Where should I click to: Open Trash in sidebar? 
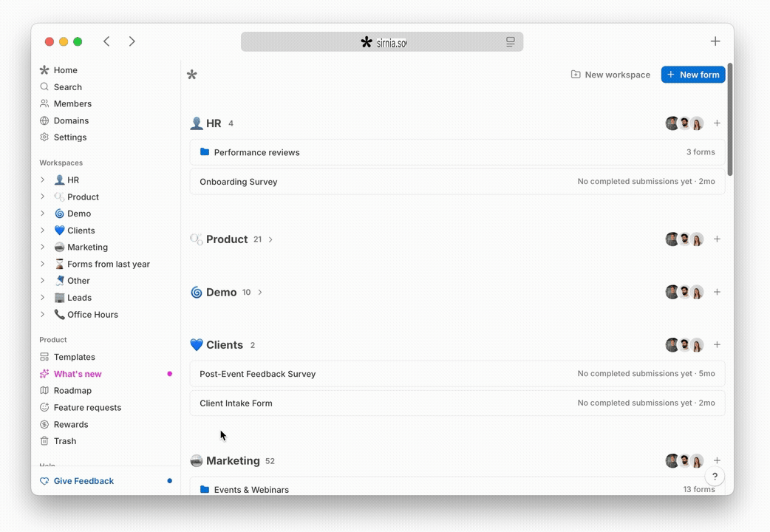tap(65, 441)
